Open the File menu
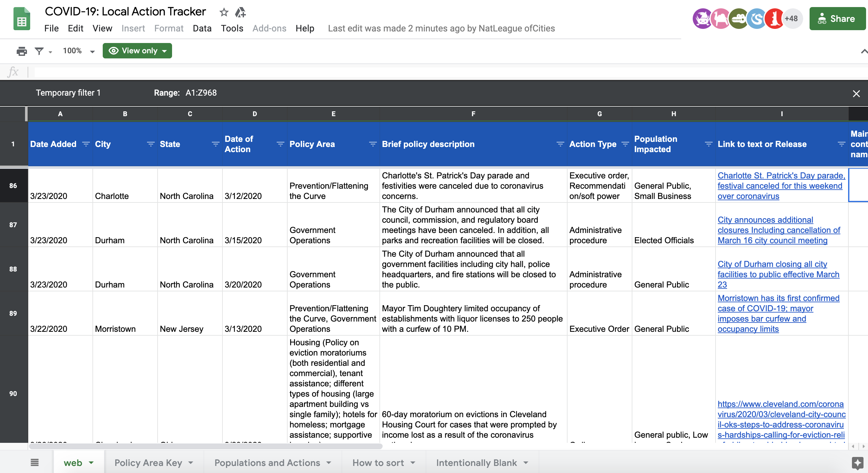 click(51, 28)
